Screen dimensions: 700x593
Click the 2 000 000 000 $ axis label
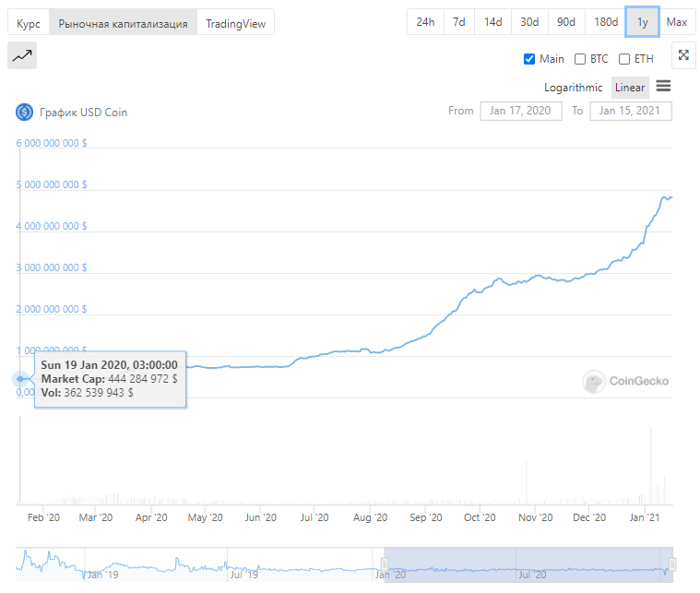click(52, 310)
